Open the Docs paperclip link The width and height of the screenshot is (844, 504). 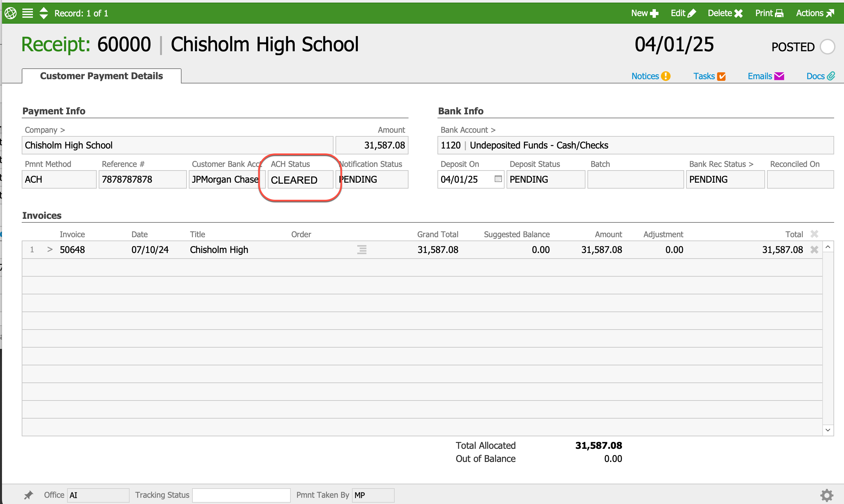click(x=820, y=76)
